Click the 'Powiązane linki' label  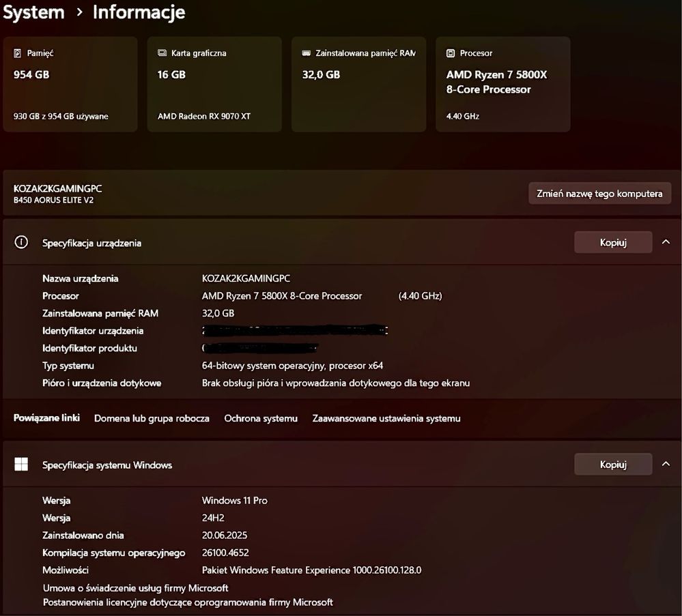[46, 417]
